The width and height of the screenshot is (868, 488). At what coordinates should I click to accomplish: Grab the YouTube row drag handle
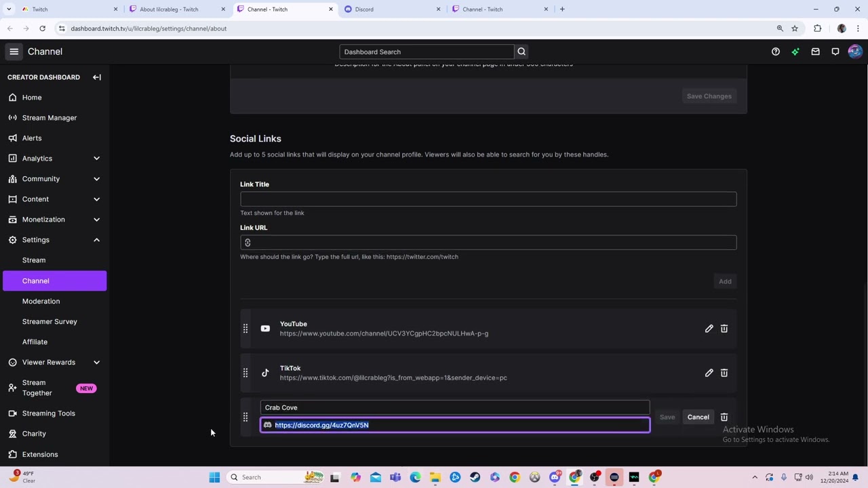[245, 329]
